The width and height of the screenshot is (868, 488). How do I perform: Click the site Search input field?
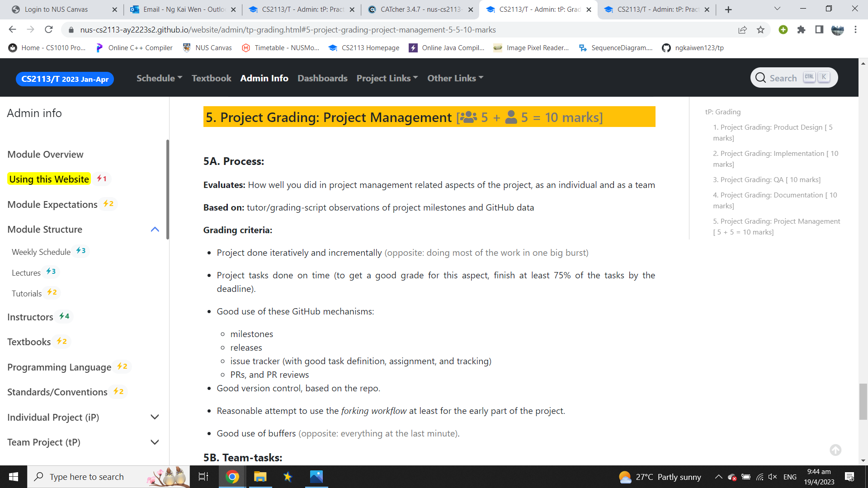coord(783,78)
